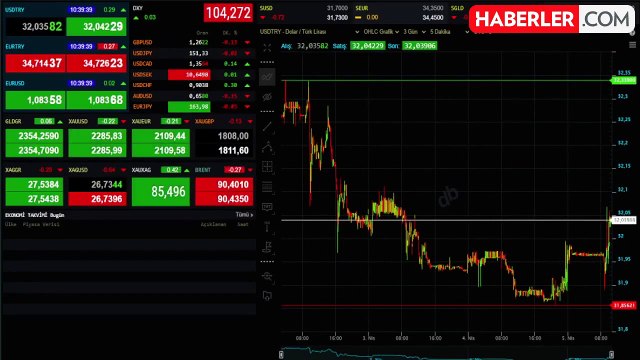640x360 pixels.
Task: Select the indicators line-chart tool icon
Action: (267, 77)
